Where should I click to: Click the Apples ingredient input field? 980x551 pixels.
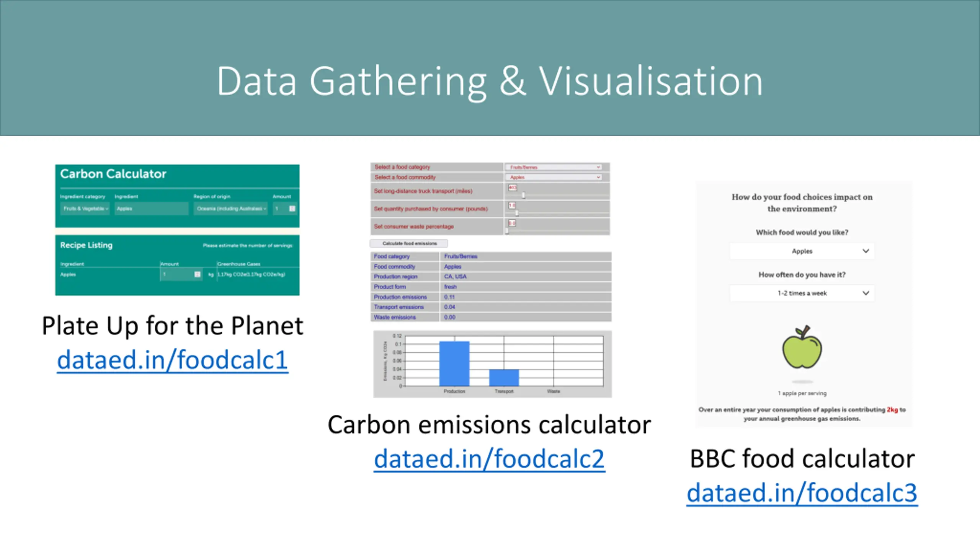[x=152, y=209]
